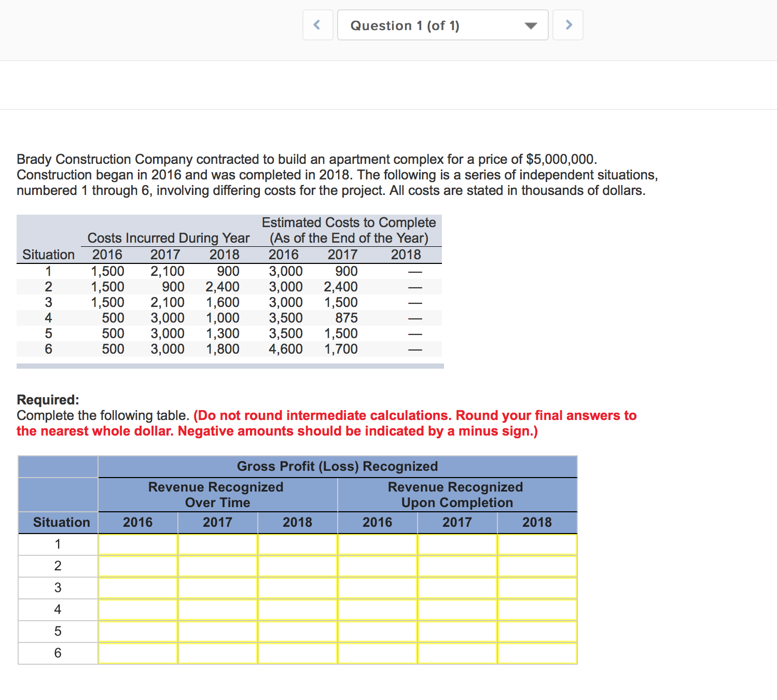
Task: Click Situation 2 Upon Completion 2017 cell
Action: [457, 566]
